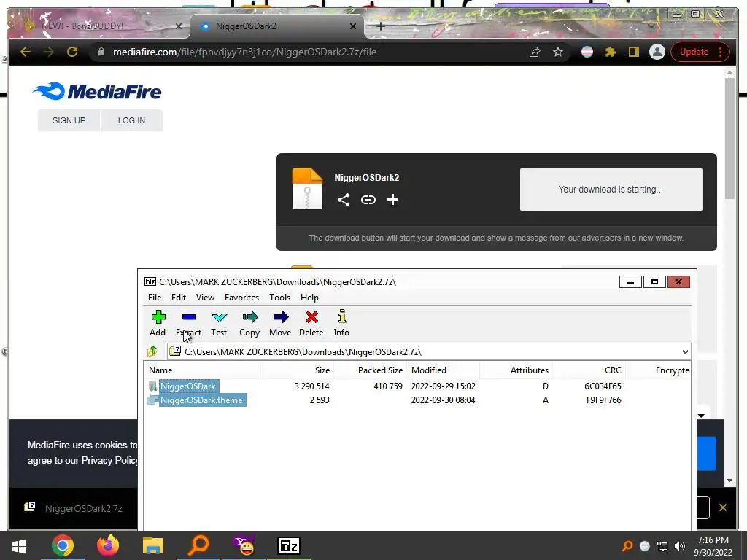This screenshot has width=747, height=560.
Task: Sort by the Modified column header
Action: coord(444,370)
